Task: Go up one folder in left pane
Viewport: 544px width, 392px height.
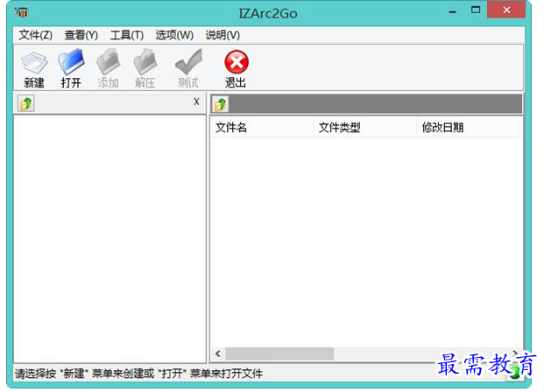Action: click(x=26, y=103)
